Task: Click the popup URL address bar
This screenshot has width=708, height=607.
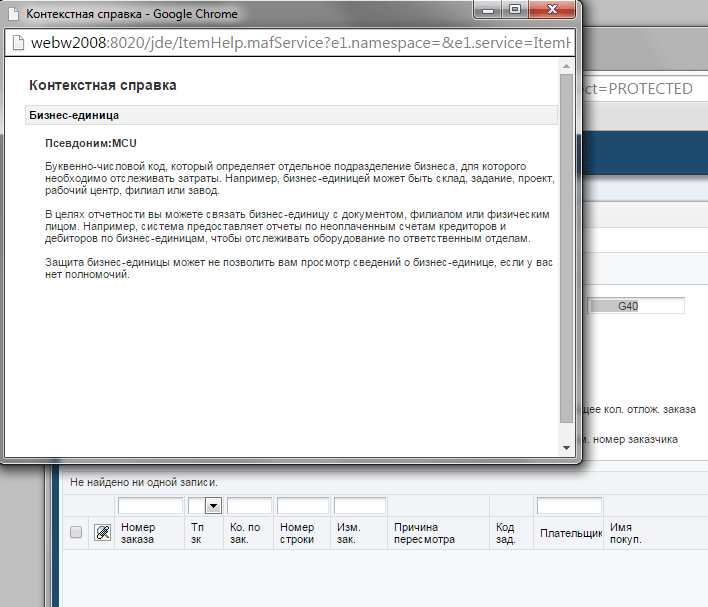Action: (290, 44)
